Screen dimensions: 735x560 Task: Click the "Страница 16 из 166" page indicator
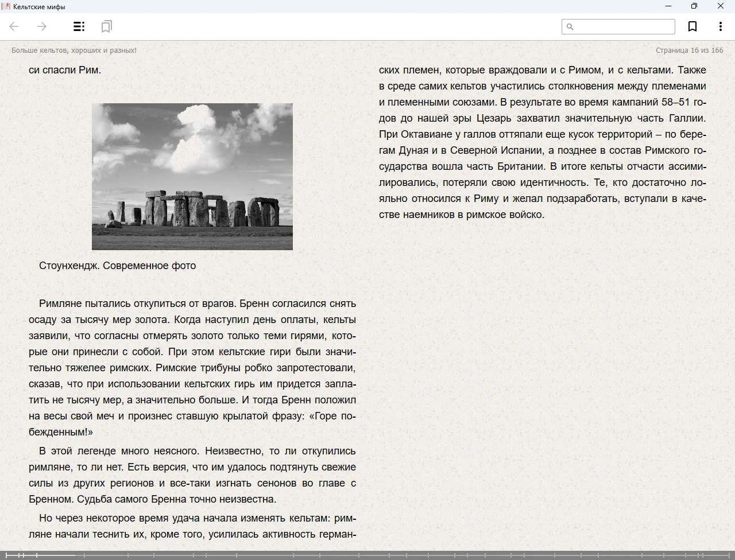pos(689,50)
